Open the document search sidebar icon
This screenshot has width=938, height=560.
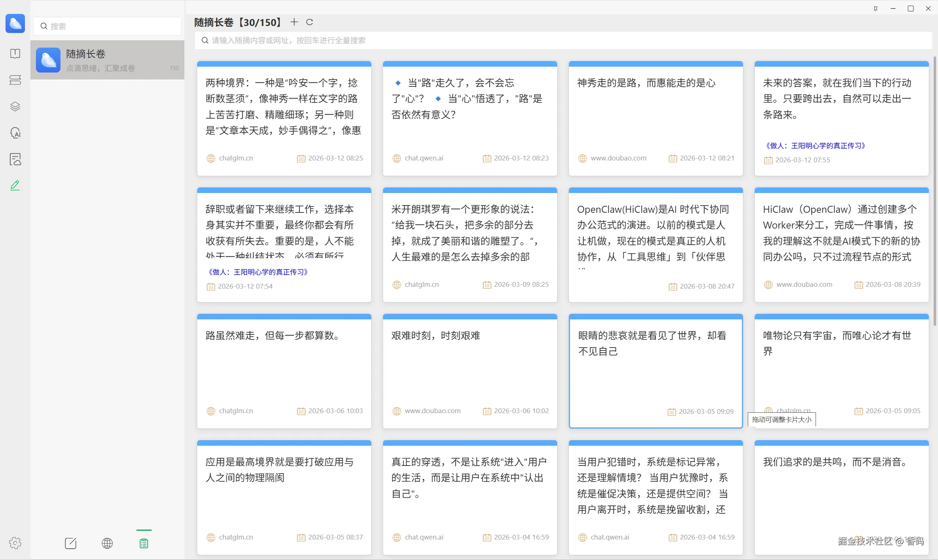pyautogui.click(x=15, y=159)
